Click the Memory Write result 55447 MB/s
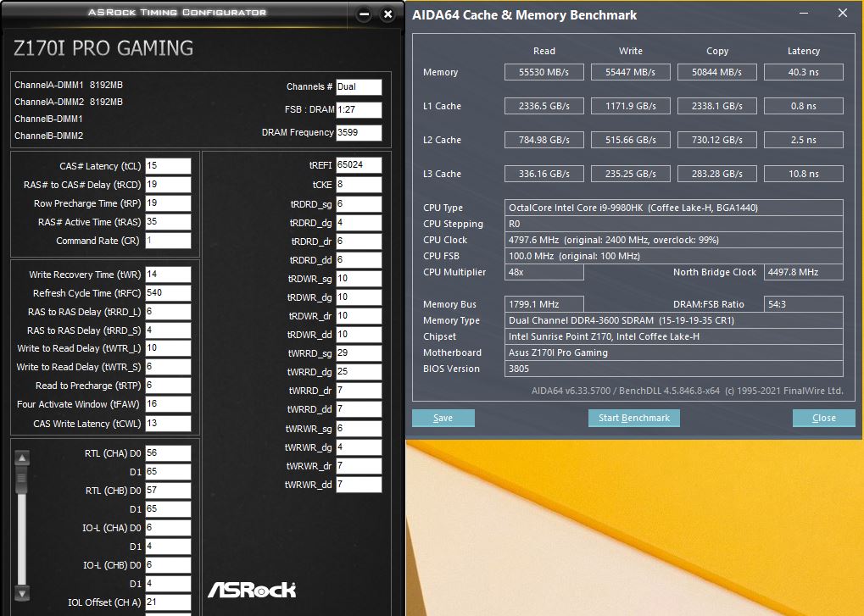 pyautogui.click(x=630, y=72)
